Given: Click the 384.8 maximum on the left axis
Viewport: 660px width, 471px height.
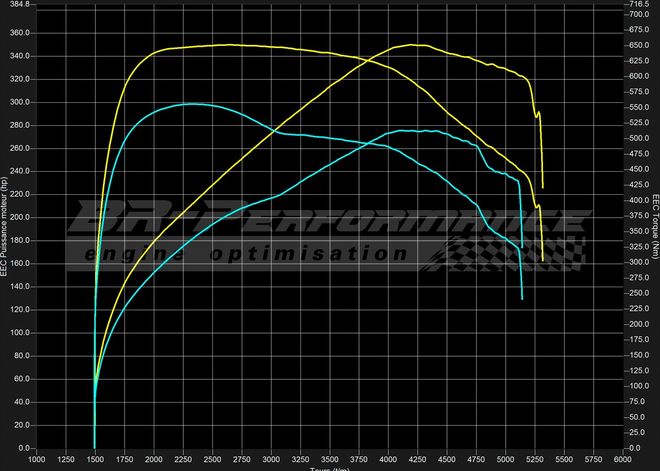Looking at the screenshot, I should pos(21,4).
